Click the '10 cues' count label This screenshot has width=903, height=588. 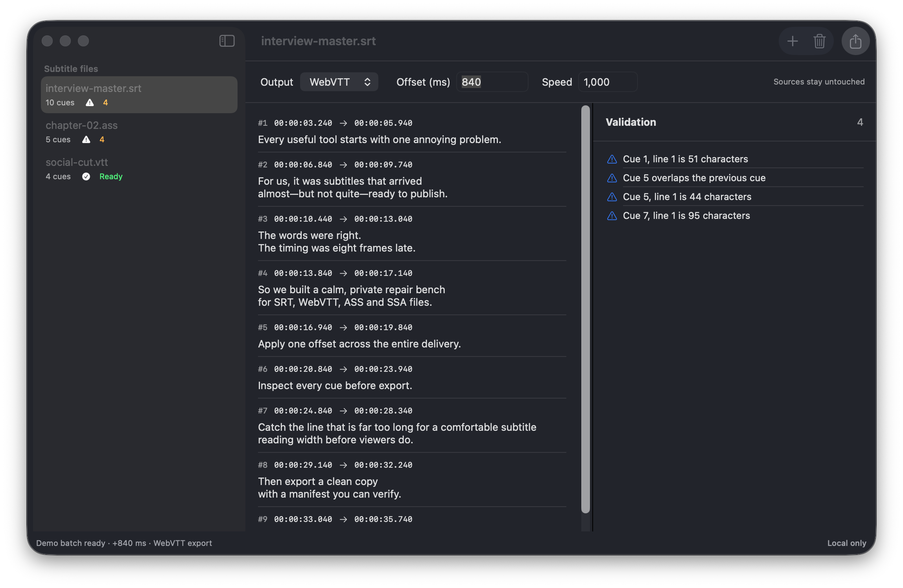60,103
